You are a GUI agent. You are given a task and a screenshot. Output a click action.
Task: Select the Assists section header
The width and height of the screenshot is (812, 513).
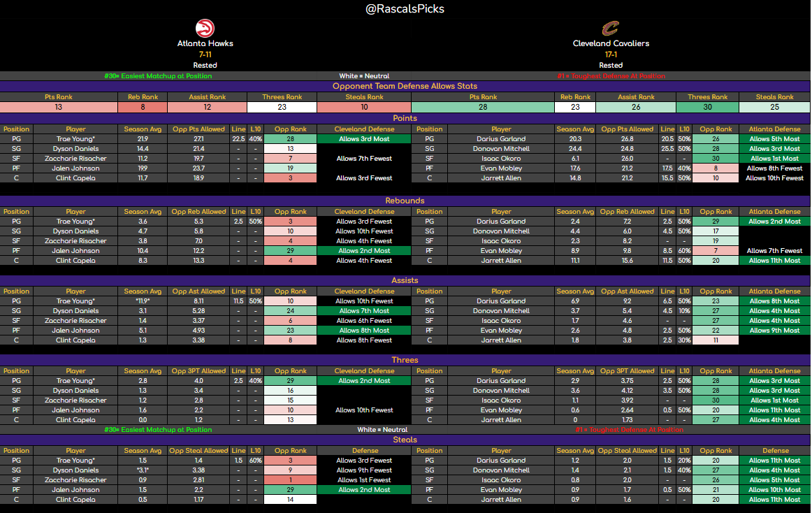405,280
